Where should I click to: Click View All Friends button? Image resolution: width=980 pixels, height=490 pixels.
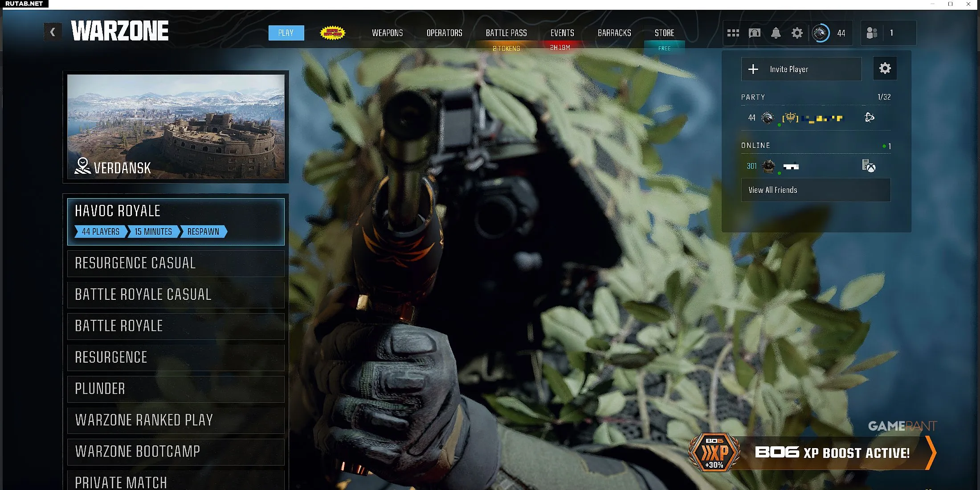tap(816, 190)
